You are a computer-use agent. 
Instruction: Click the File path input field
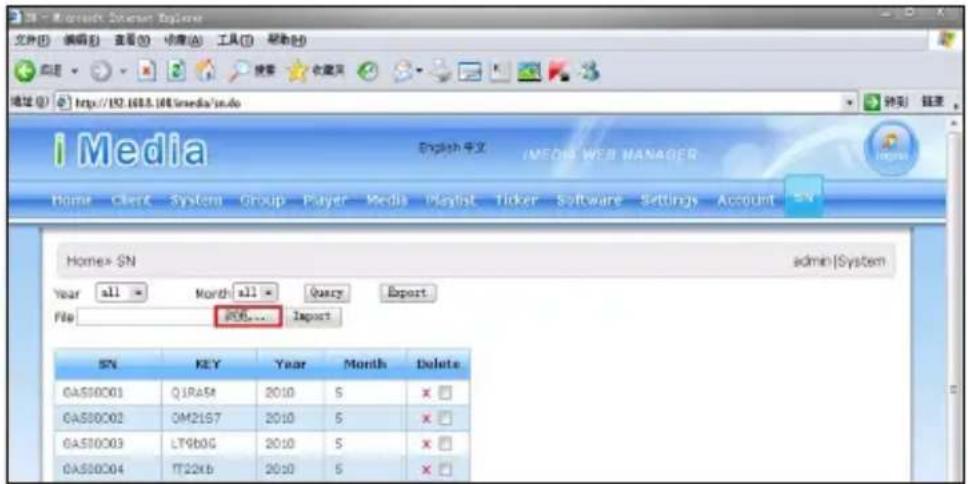[x=146, y=317]
